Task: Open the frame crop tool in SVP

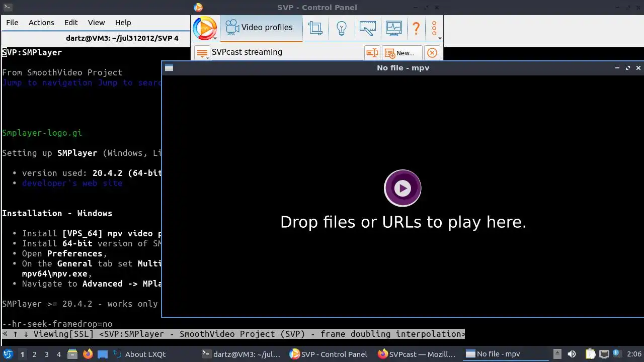Action: [x=315, y=28]
